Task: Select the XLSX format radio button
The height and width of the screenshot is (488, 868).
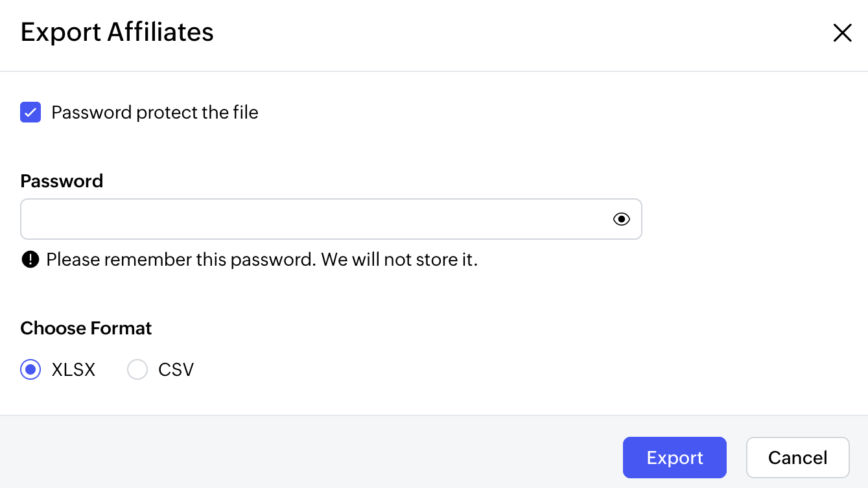Action: point(30,369)
